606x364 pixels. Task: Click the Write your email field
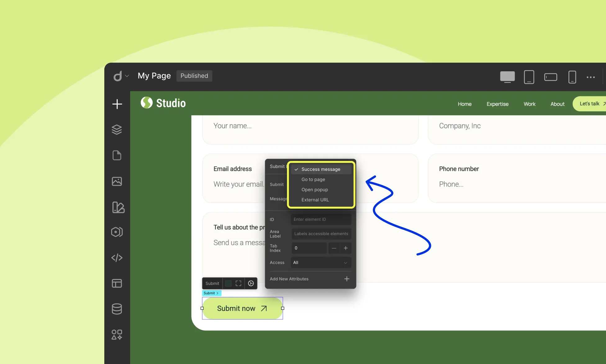[x=239, y=184]
